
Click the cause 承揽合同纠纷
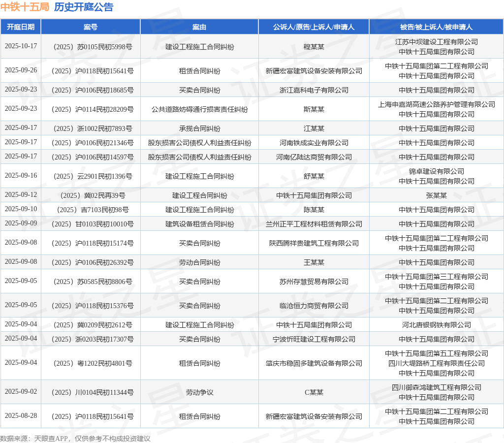tap(200, 129)
